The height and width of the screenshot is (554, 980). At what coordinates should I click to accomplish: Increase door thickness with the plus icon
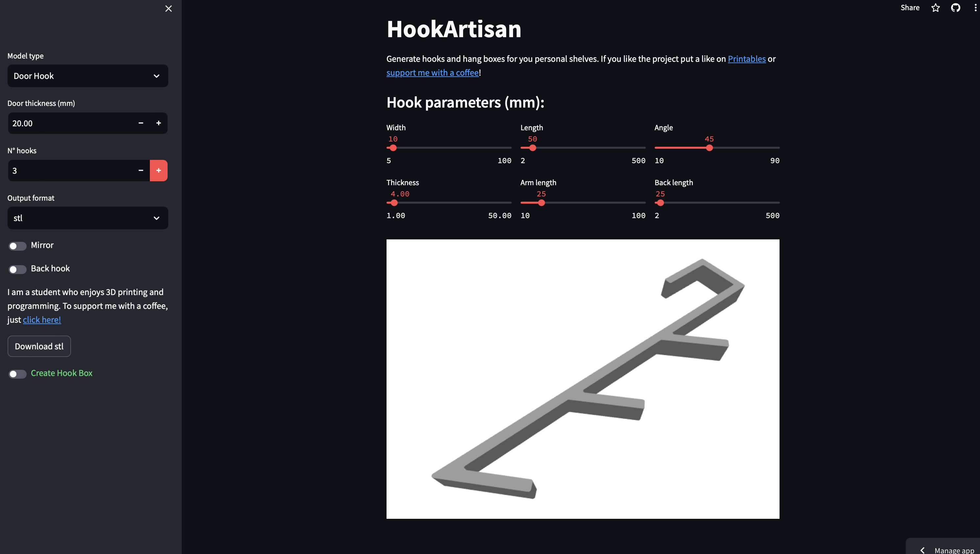click(x=159, y=123)
